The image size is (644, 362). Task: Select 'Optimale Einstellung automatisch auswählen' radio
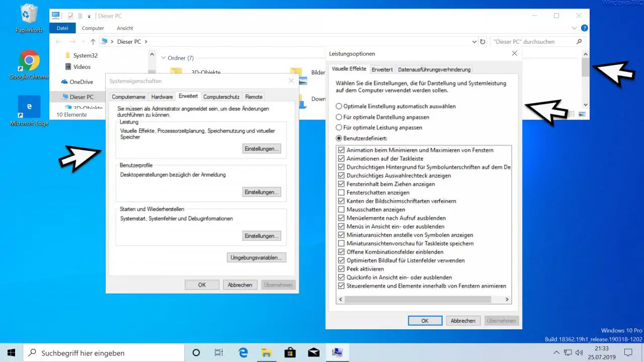(x=339, y=107)
